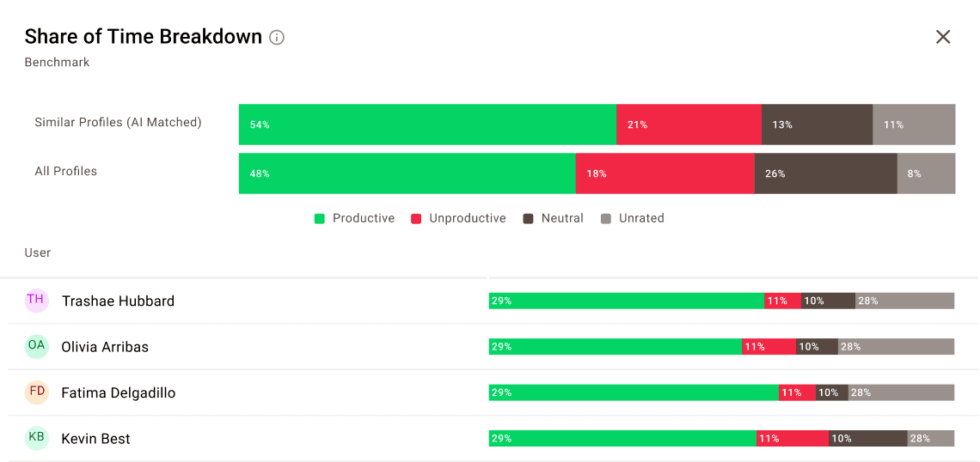Toggle the Unrated legend item

(x=632, y=218)
